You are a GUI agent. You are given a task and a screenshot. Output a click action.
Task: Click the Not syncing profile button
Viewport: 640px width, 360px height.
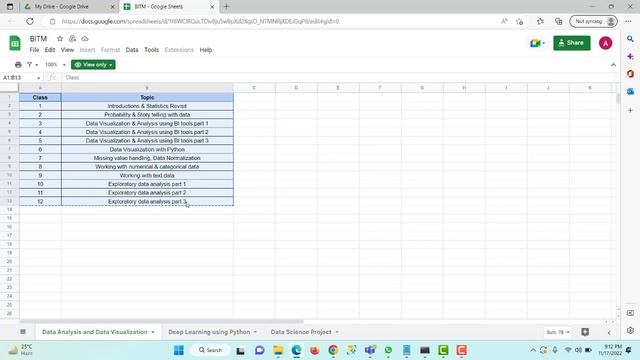(593, 21)
